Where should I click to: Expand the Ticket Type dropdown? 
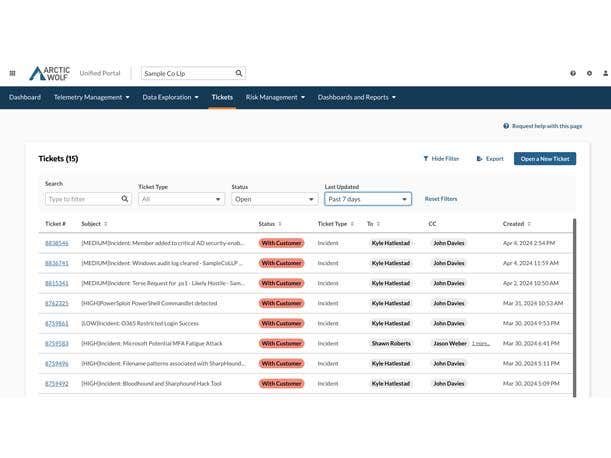point(181,199)
